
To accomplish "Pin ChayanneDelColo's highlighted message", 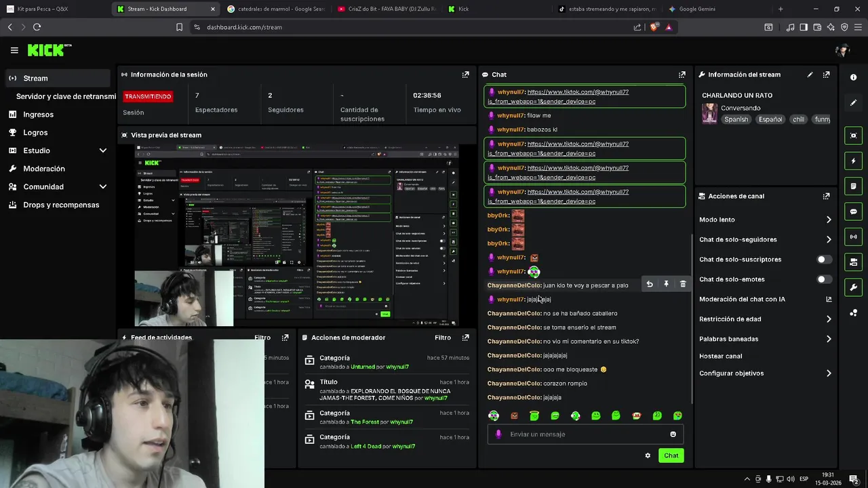I will 666,285.
